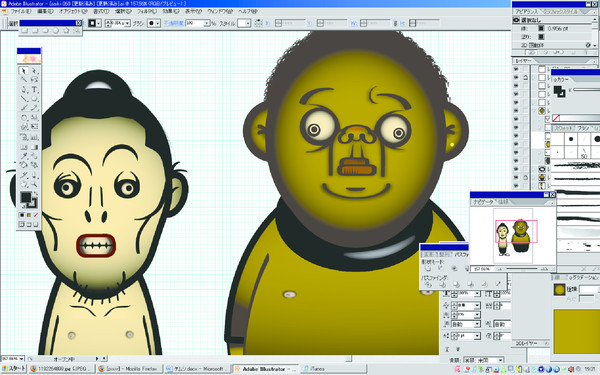Switch to グラフィックスタイル tab

point(562,11)
